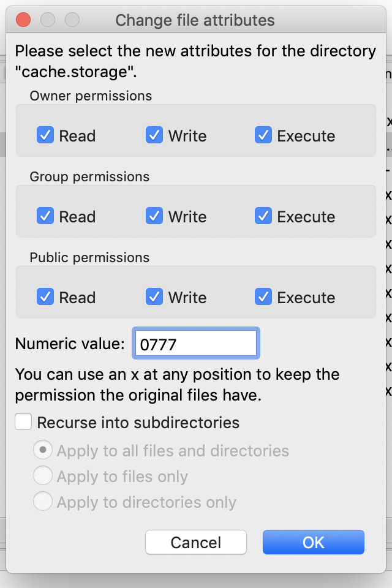Toggle Group permissions Read checkbox
Viewport: 392px width, 588px height.
click(x=45, y=216)
